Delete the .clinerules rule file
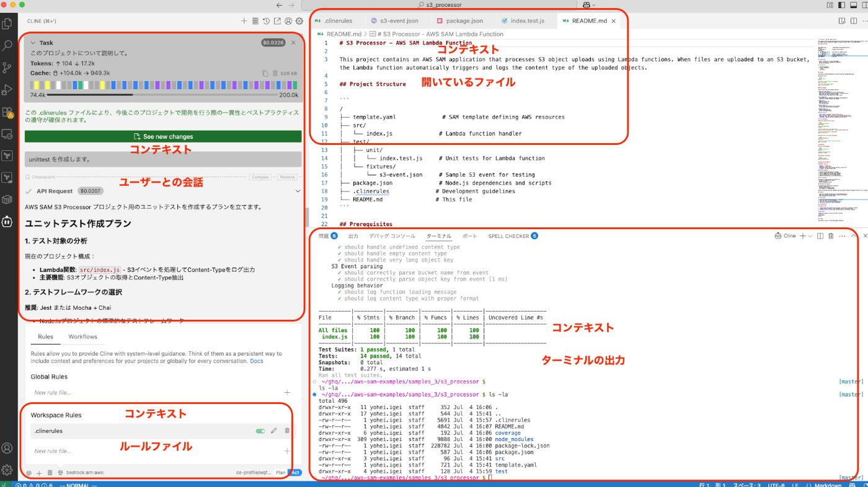The image size is (868, 487). (x=286, y=431)
